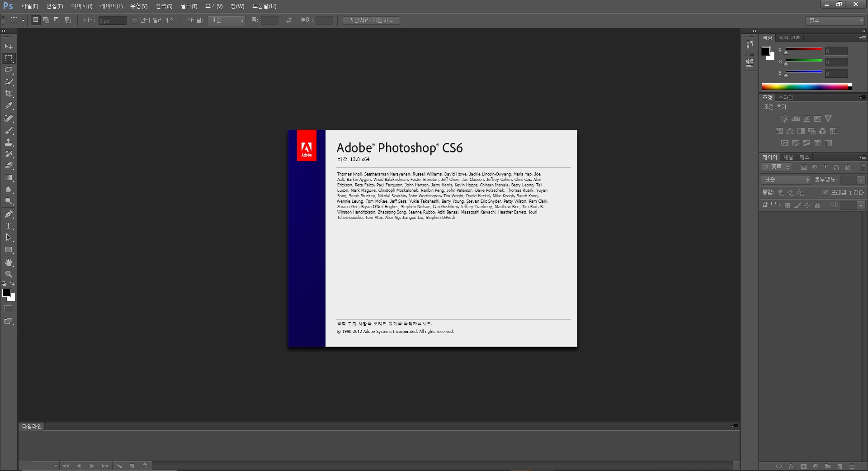868x471 pixels.
Task: Open the 필수 workspace dropdown
Action: coord(835,21)
